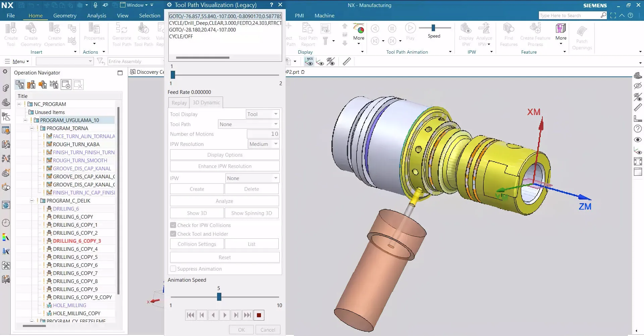Click the Animation Speed slider handle
This screenshot has height=336, width=644.
[219, 297]
